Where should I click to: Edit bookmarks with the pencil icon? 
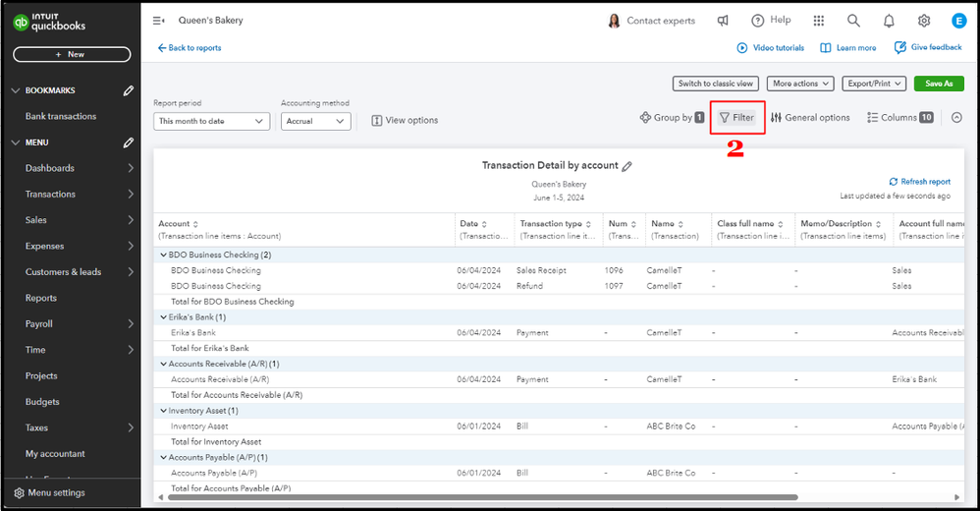(128, 90)
